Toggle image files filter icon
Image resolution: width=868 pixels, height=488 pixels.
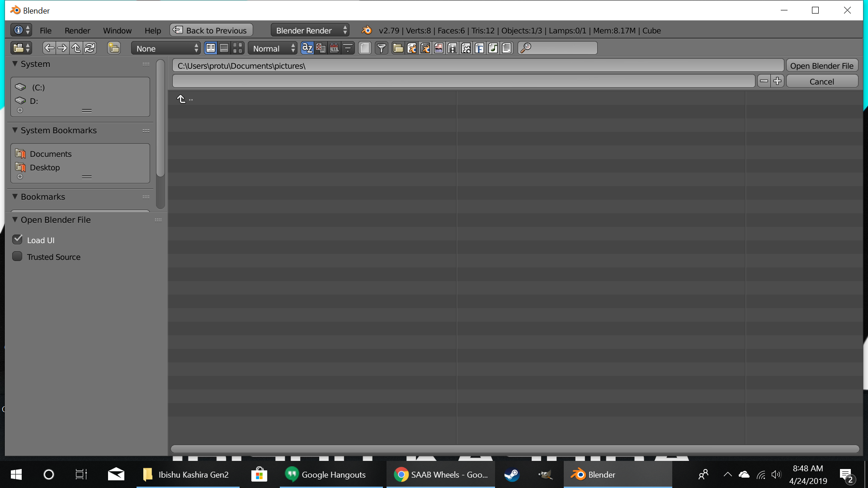click(x=439, y=48)
